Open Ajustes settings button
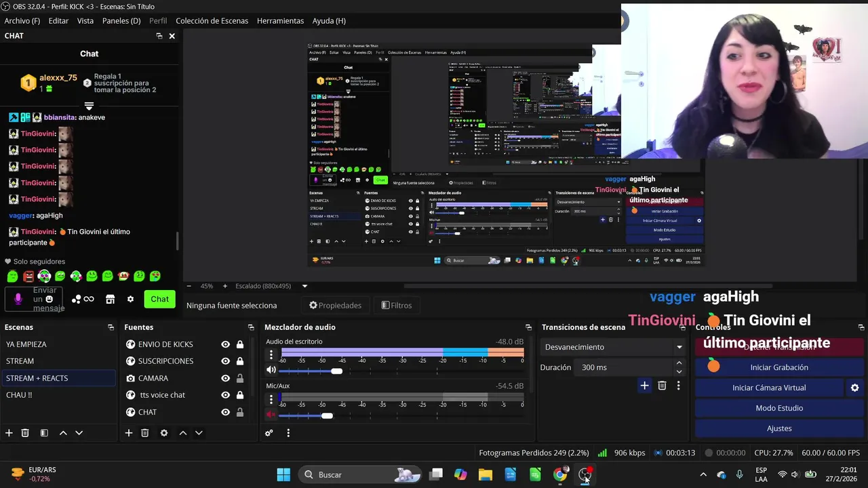This screenshot has height=488, width=868. (779, 428)
